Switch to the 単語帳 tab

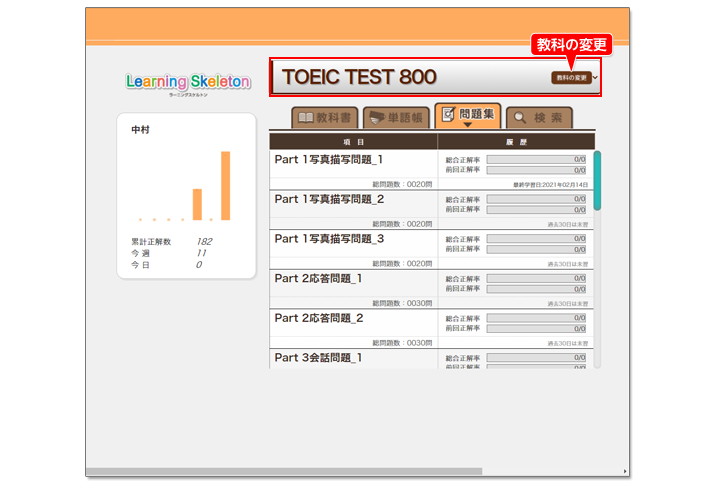(396, 118)
